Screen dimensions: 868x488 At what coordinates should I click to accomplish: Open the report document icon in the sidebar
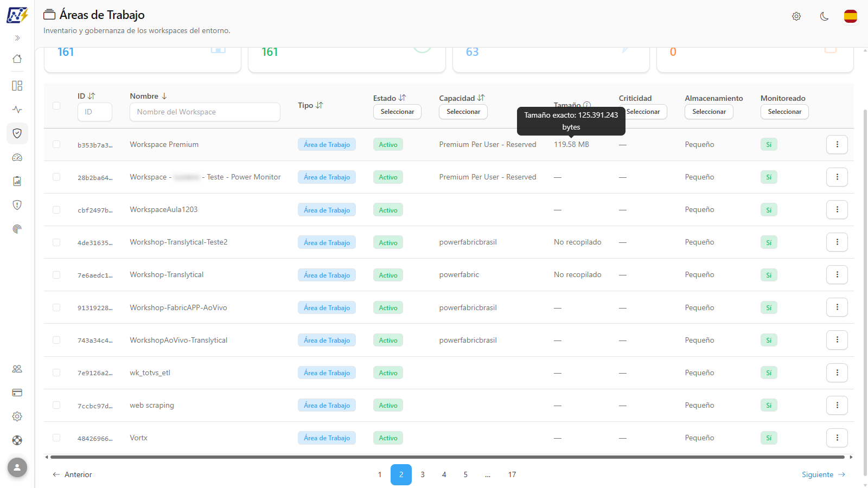17,181
